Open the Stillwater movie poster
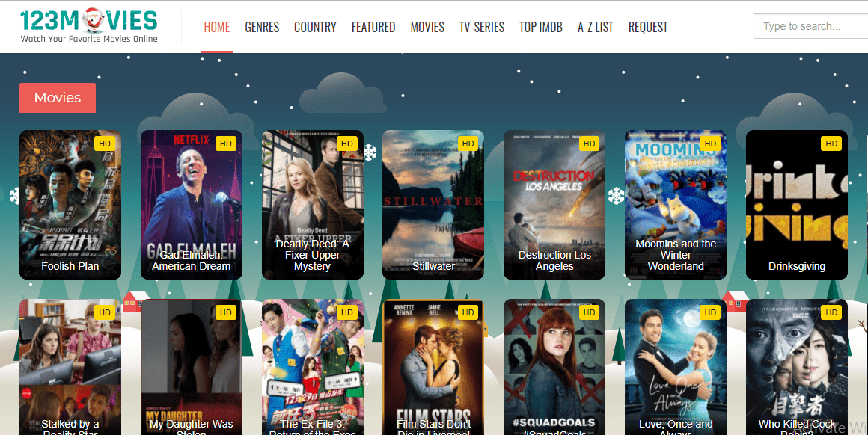The image size is (868, 435). 433,205
